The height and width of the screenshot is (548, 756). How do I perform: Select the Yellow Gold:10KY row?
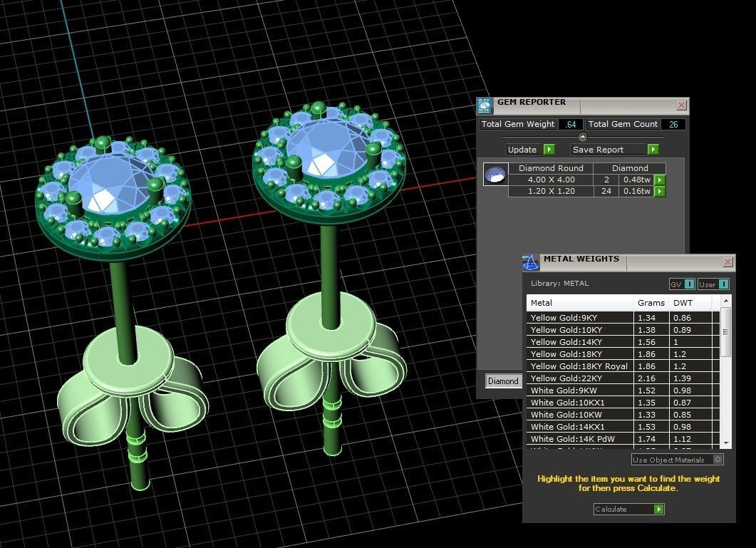[x=623, y=330]
